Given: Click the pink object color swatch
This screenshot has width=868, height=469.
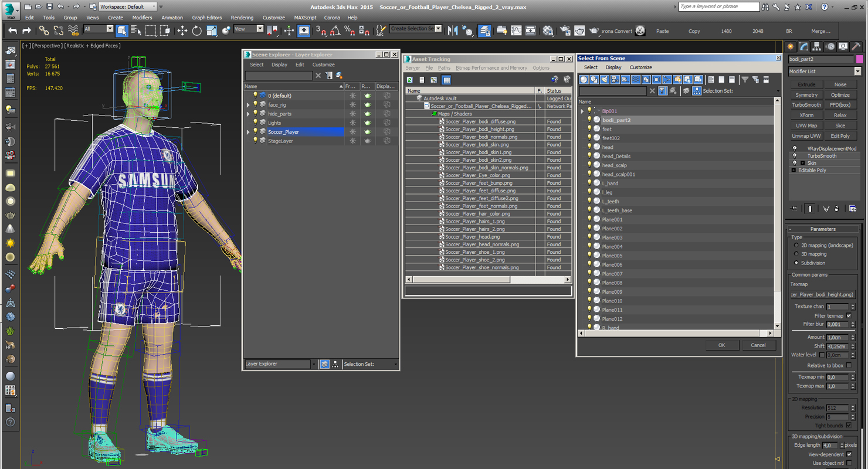Looking at the screenshot, I should [x=859, y=59].
